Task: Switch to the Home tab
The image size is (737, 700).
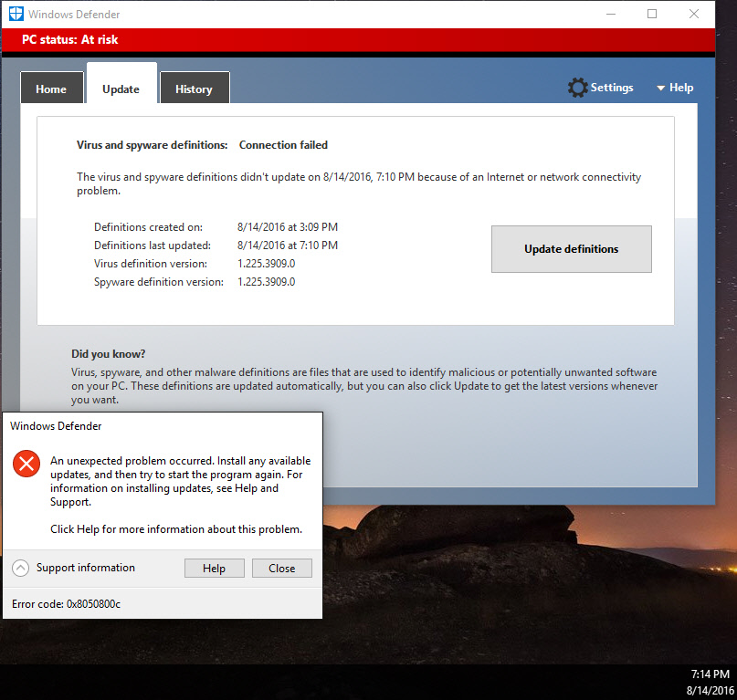Action: tap(52, 88)
